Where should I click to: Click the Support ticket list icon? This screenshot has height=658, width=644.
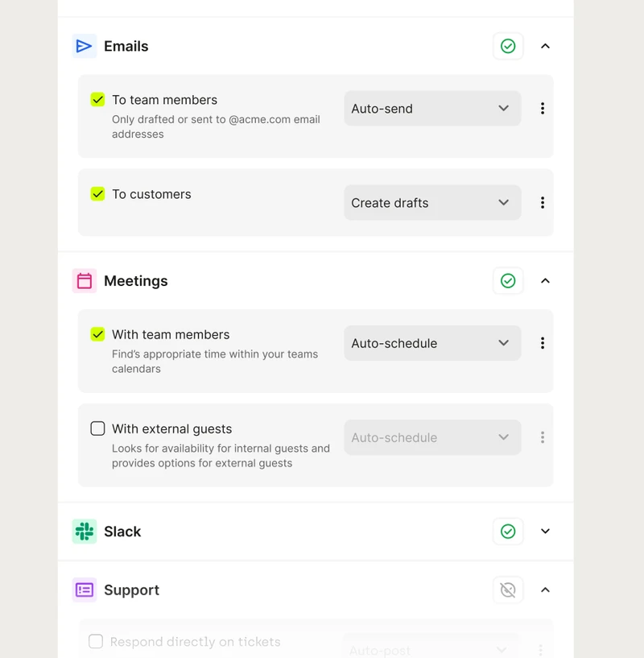[85, 590]
